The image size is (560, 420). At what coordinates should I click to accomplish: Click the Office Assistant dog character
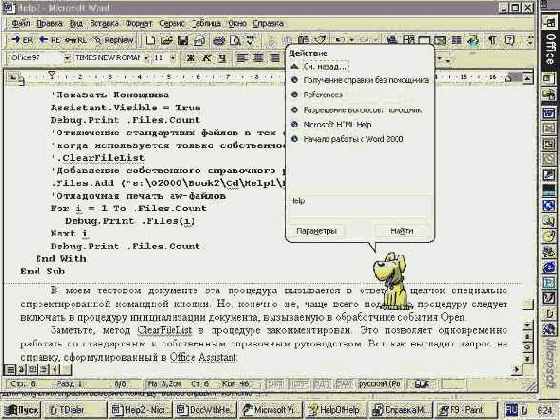pos(391,280)
